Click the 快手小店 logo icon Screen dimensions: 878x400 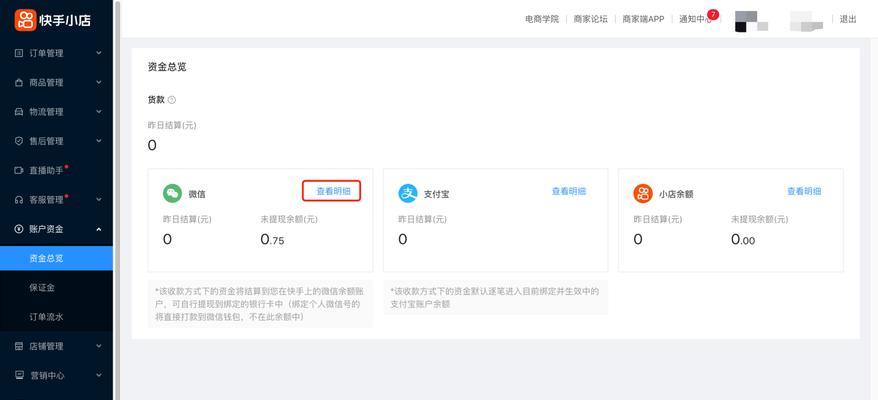(25, 20)
